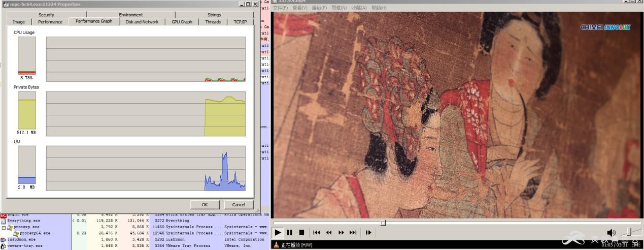Viewport: 644px width, 250px height.
Task: Stop the video with the square icon
Action: pos(301,233)
